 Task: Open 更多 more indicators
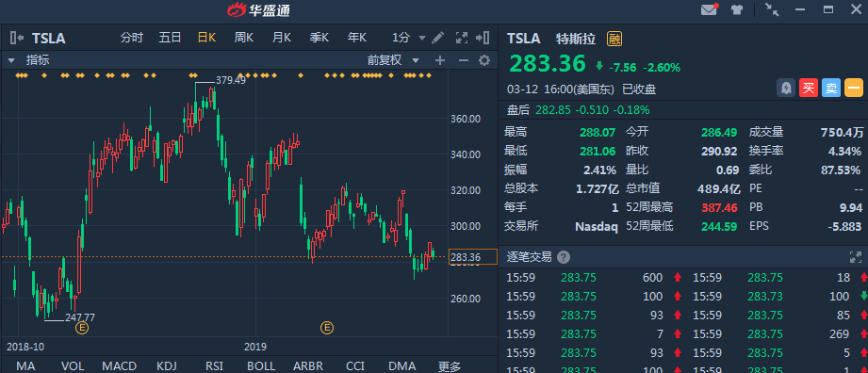coord(450,366)
